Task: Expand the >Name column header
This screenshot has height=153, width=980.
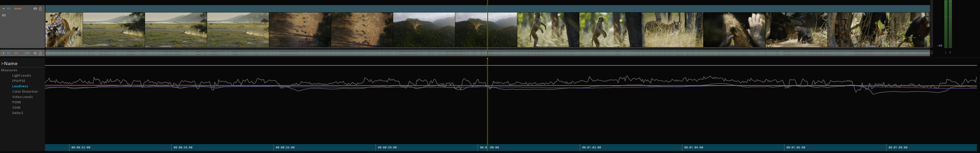Action: point(9,64)
